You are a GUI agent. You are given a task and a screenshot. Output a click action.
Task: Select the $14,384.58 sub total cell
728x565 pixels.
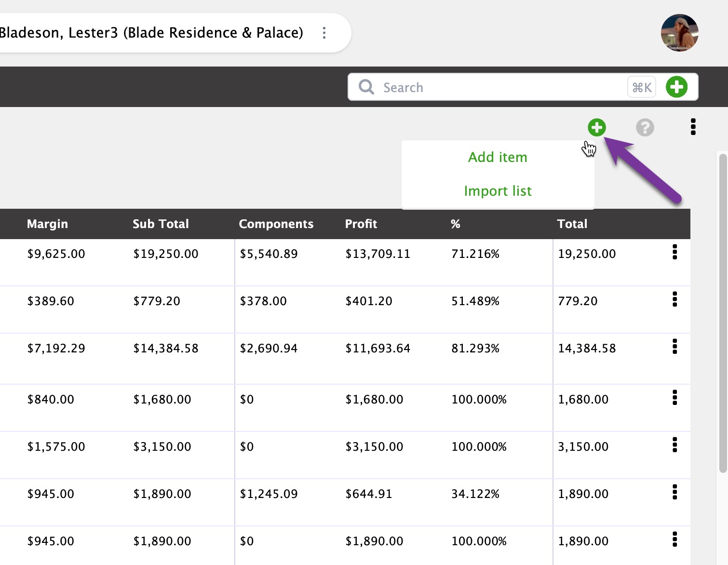(166, 348)
